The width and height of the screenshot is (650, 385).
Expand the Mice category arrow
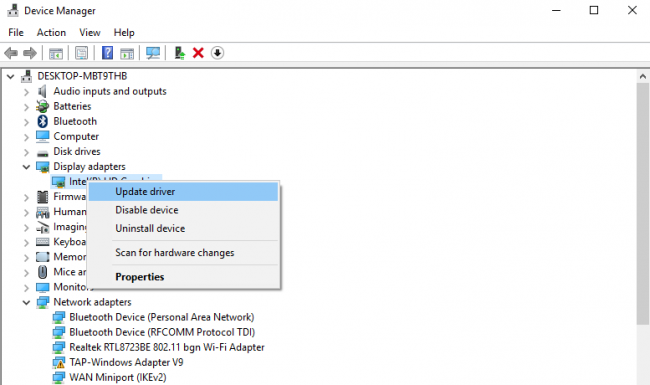[x=27, y=272]
